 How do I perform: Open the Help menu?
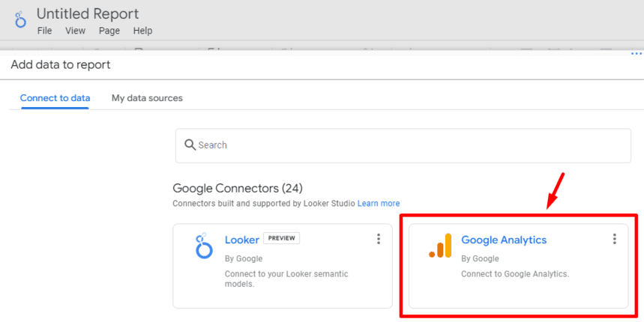pyautogui.click(x=142, y=31)
